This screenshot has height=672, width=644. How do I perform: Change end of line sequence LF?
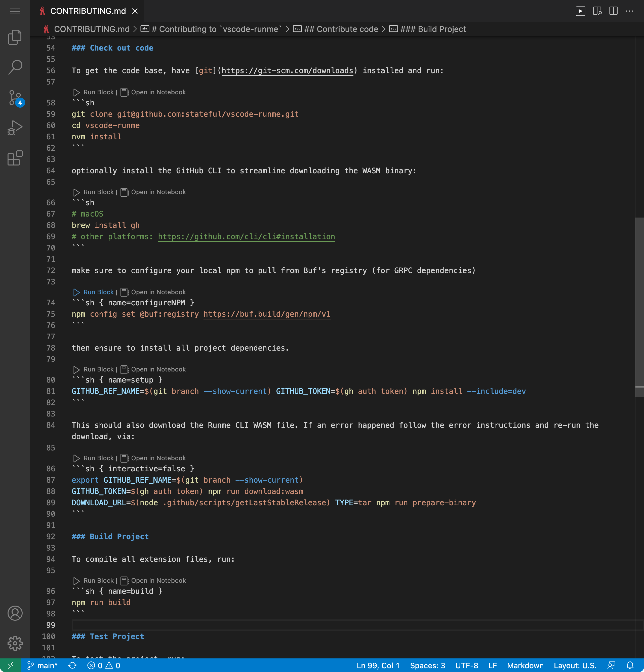[492, 665]
